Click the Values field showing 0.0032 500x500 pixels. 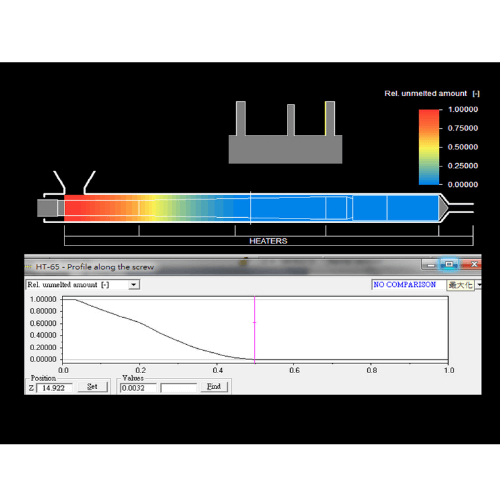138,388
